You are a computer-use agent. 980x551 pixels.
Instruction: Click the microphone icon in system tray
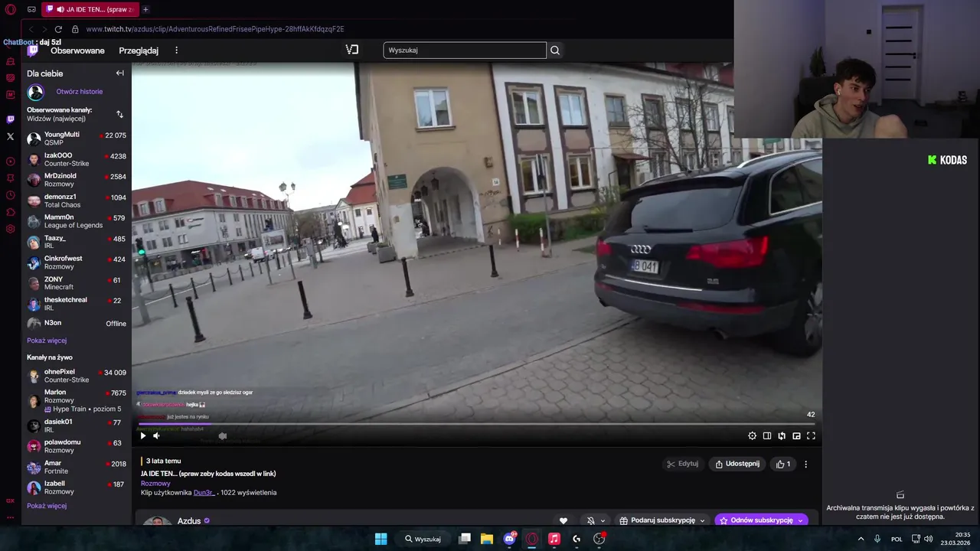pos(877,539)
